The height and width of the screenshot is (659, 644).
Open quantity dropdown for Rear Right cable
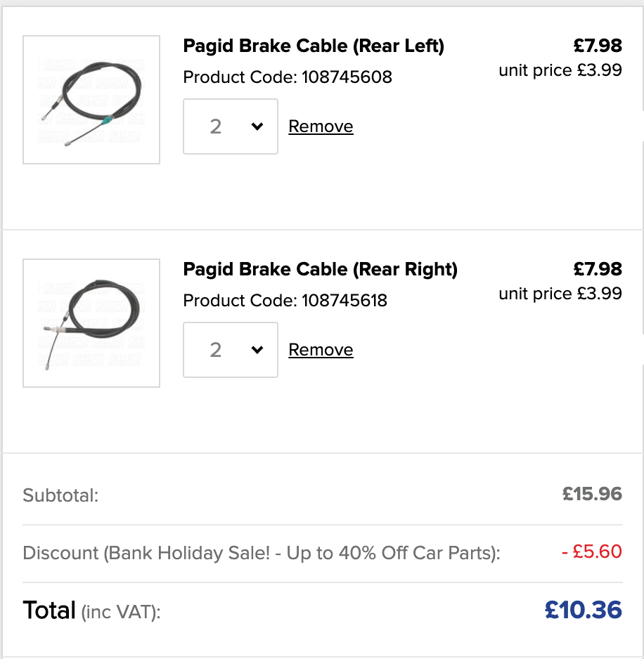(231, 350)
